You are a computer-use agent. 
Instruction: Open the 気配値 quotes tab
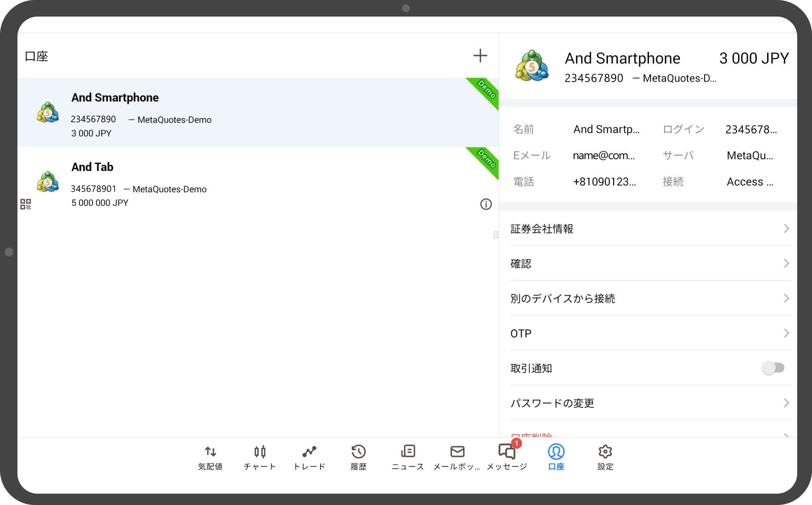[x=210, y=457]
